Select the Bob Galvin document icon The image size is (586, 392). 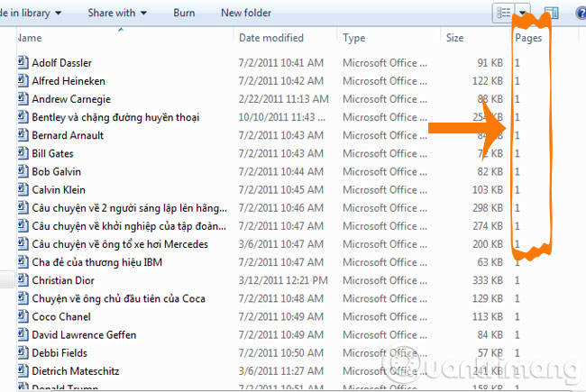23,171
